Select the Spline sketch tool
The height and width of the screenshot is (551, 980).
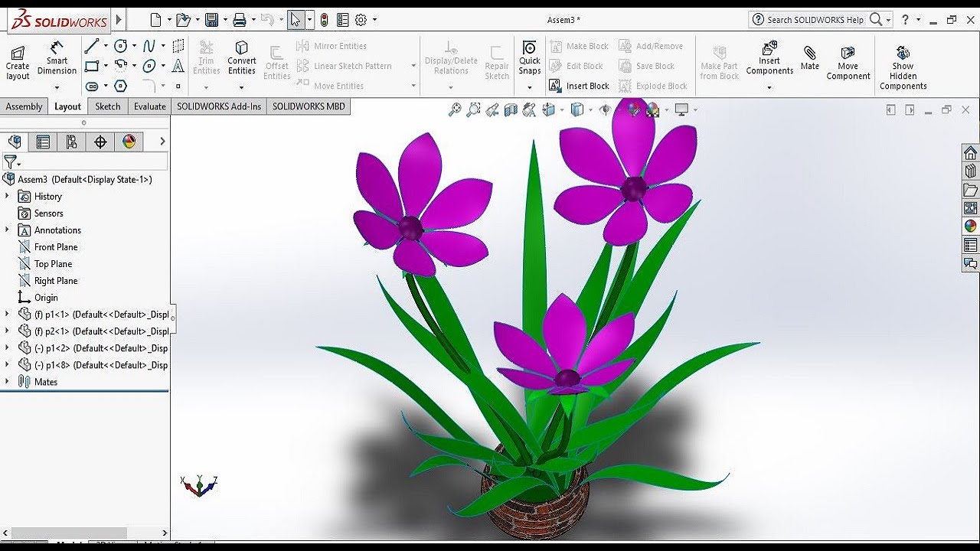coord(149,46)
